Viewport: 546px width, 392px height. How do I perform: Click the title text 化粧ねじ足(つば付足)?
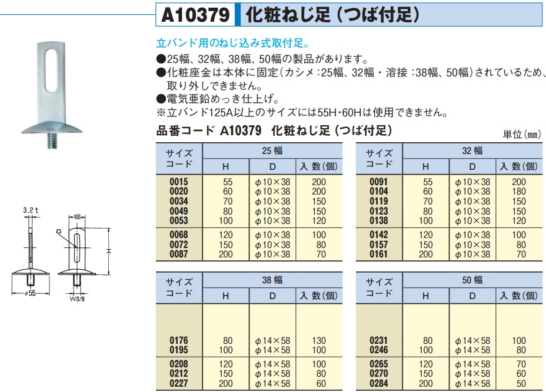331,15
